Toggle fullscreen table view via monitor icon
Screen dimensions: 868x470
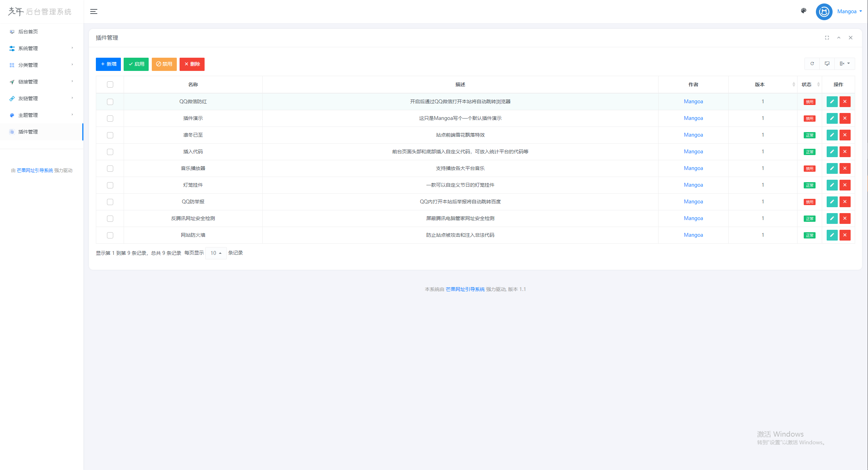coord(827,64)
